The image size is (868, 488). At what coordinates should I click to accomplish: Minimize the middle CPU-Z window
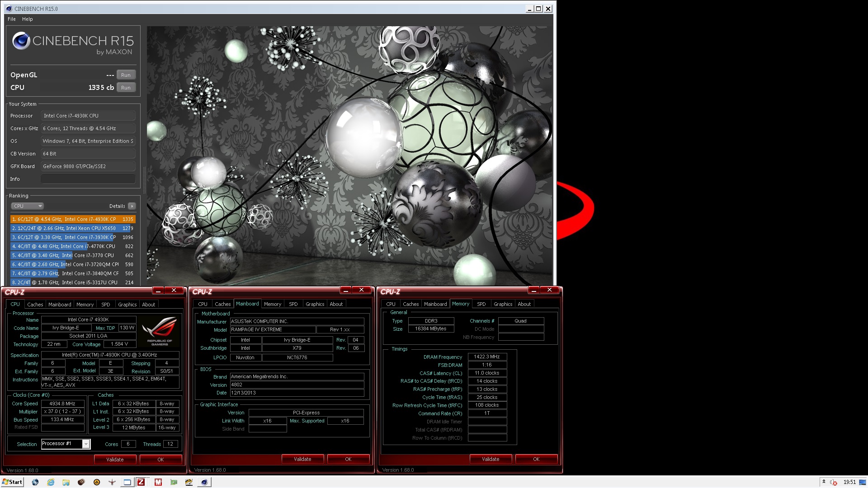[346, 290]
